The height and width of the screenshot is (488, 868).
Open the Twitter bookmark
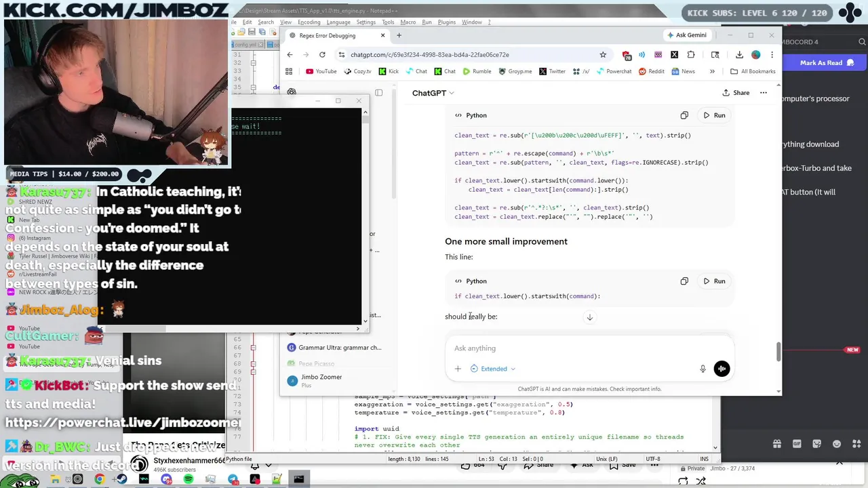tap(552, 71)
